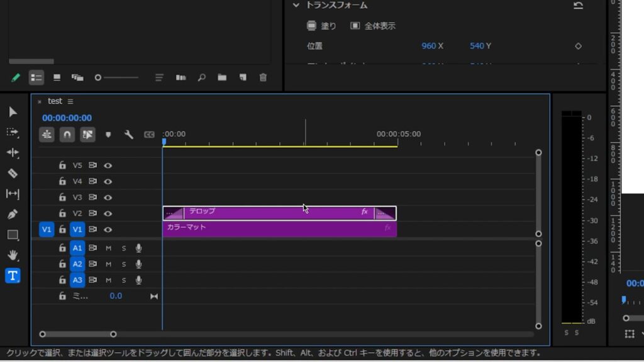Open the test sequence panel menu
Image resolution: width=644 pixels, height=362 pixels.
point(70,101)
